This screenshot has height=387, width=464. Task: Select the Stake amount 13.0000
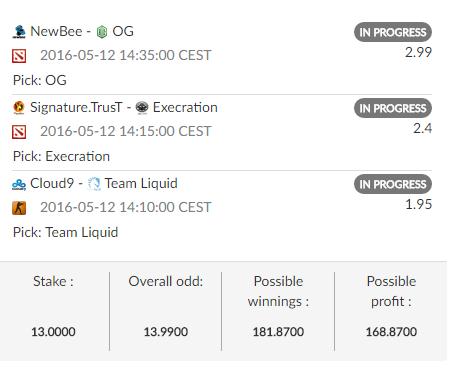(53, 332)
